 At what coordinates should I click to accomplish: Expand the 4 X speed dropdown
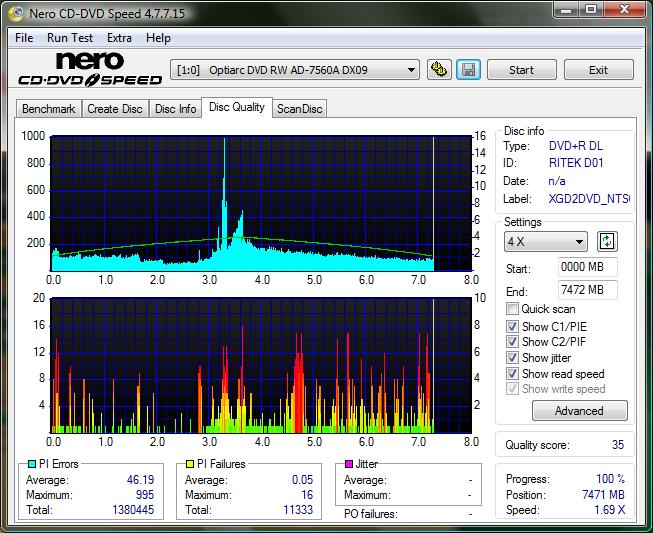[546, 242]
